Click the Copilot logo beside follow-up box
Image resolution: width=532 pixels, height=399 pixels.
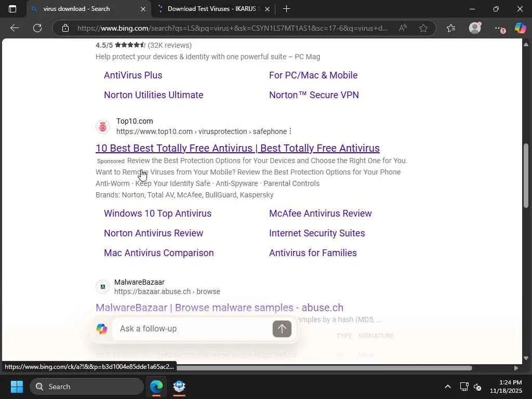[102, 328]
